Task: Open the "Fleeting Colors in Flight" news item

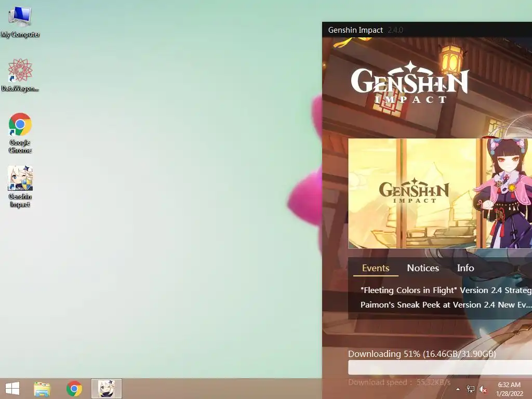Action: (446, 290)
